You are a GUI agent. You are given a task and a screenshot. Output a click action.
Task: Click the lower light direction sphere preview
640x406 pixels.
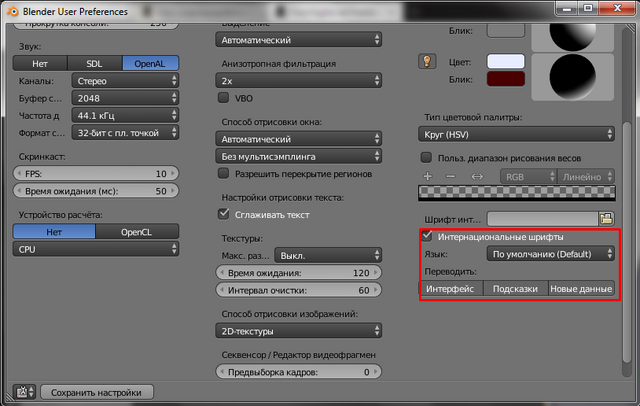coord(573,77)
